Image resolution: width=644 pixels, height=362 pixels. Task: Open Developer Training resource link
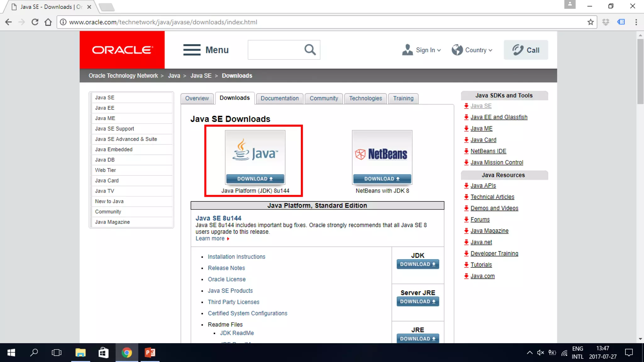[494, 254]
